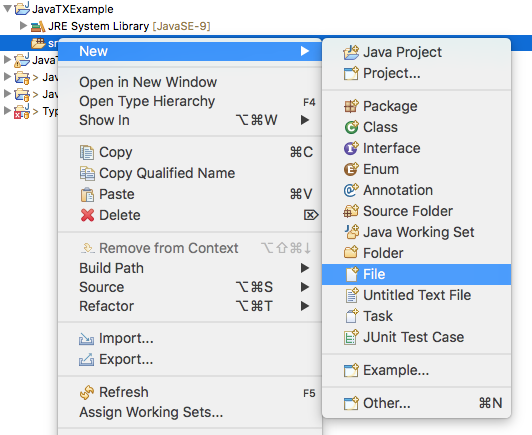Click the "Annotation" label
Screen dimensions: 532x435
pyautogui.click(x=398, y=190)
